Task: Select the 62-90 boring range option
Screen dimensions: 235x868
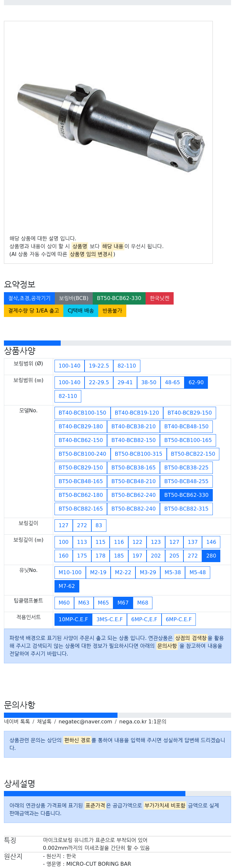Action: tap(196, 383)
